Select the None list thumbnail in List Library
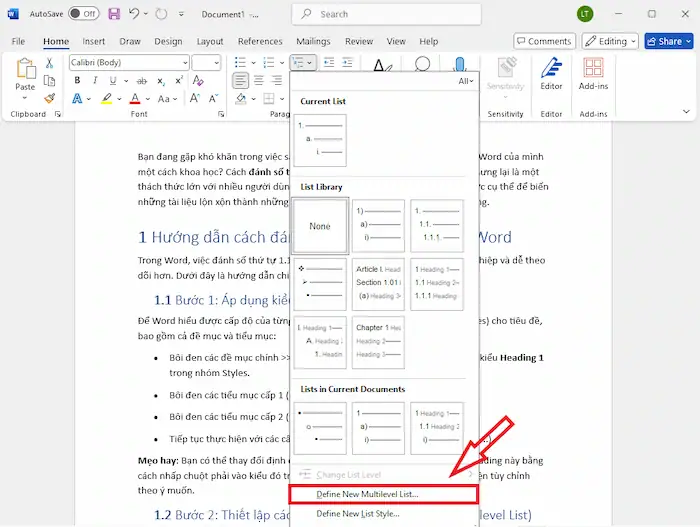 pyautogui.click(x=320, y=226)
